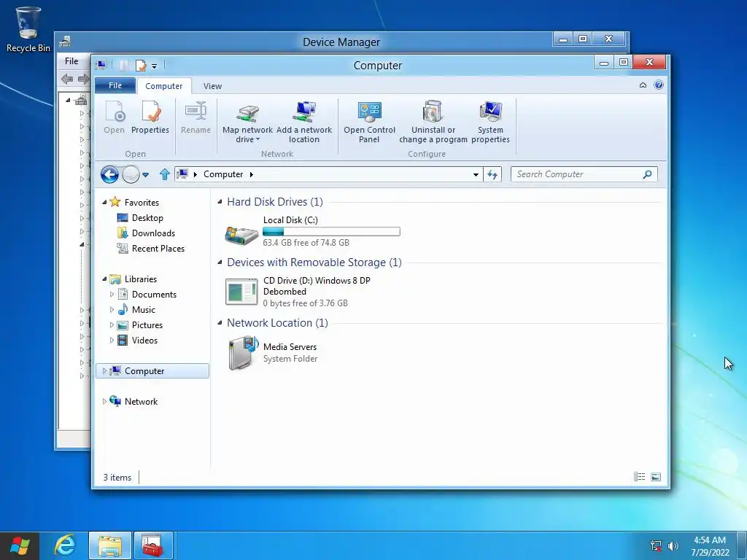The height and width of the screenshot is (560, 747).
Task: Select the CD Drive (D:) icon
Action: [241, 292]
